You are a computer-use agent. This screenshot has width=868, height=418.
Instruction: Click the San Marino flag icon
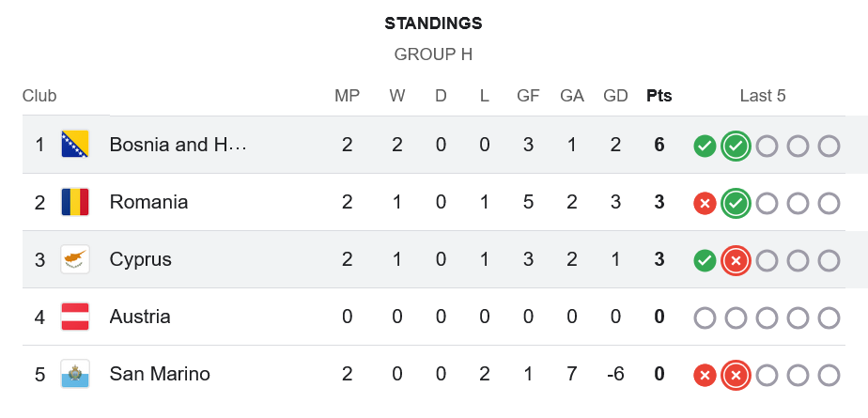coord(75,374)
